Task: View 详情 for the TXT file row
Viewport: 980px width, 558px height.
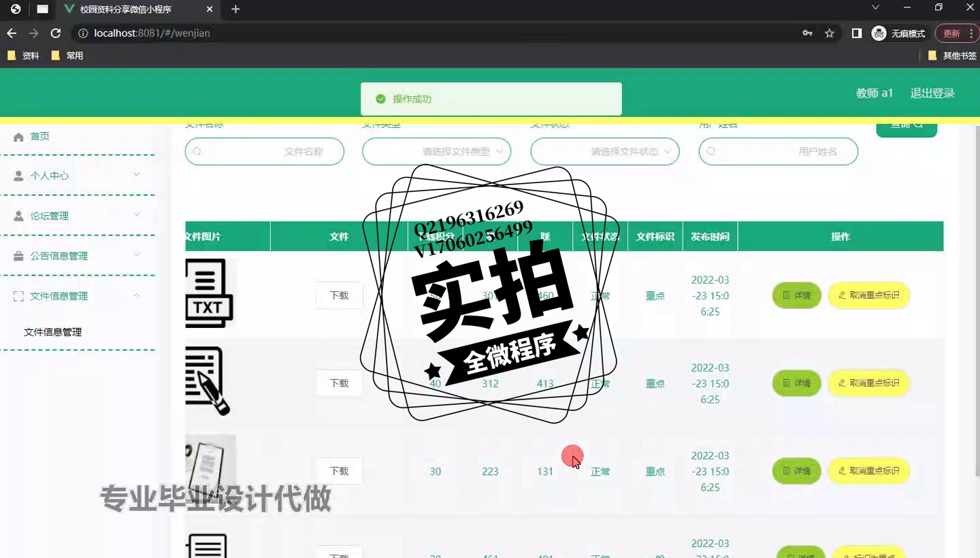Action: click(x=797, y=295)
